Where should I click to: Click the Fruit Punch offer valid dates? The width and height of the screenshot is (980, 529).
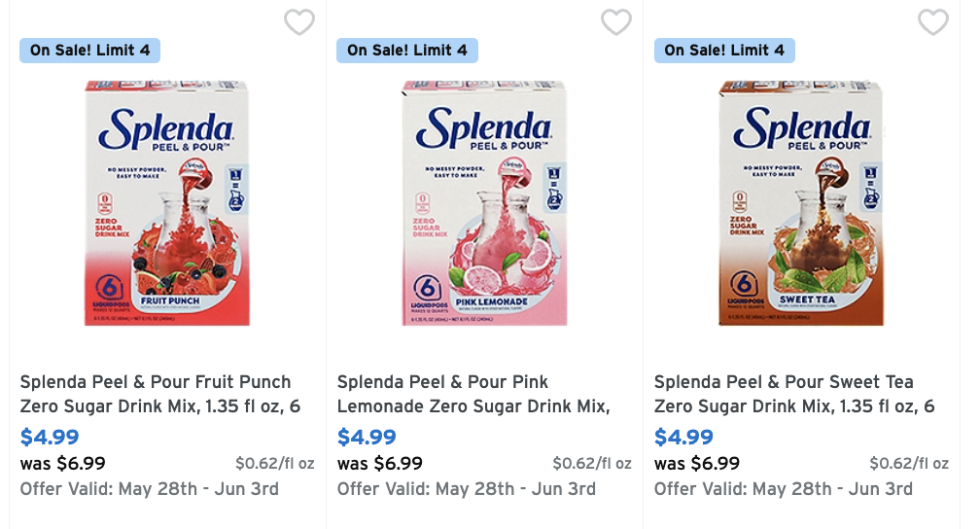[150, 489]
